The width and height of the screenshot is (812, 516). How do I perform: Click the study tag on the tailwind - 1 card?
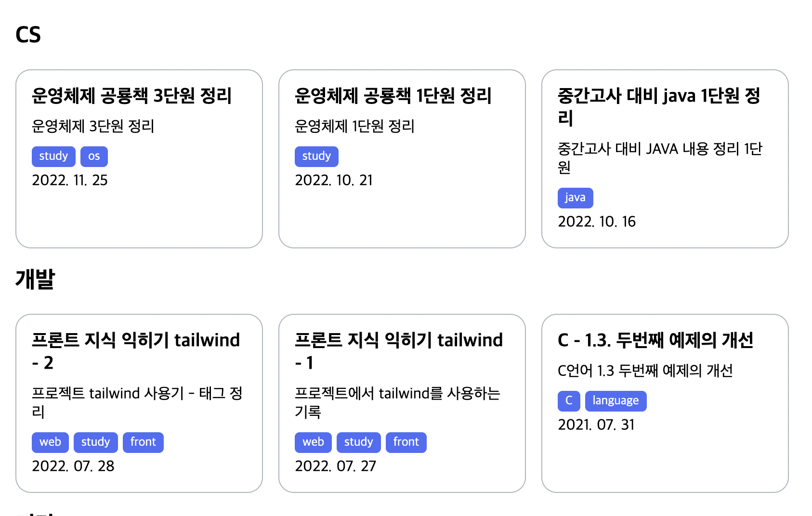(358, 442)
